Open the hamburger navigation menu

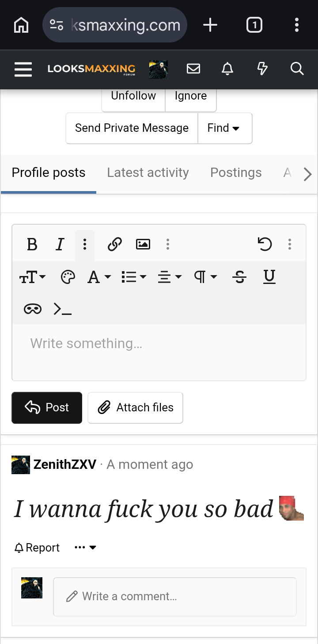click(23, 69)
